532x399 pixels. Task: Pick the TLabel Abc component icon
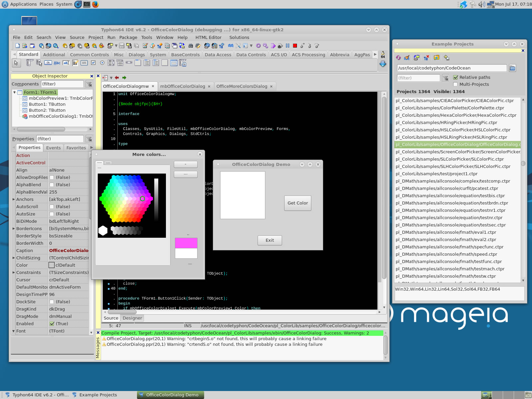57,63
